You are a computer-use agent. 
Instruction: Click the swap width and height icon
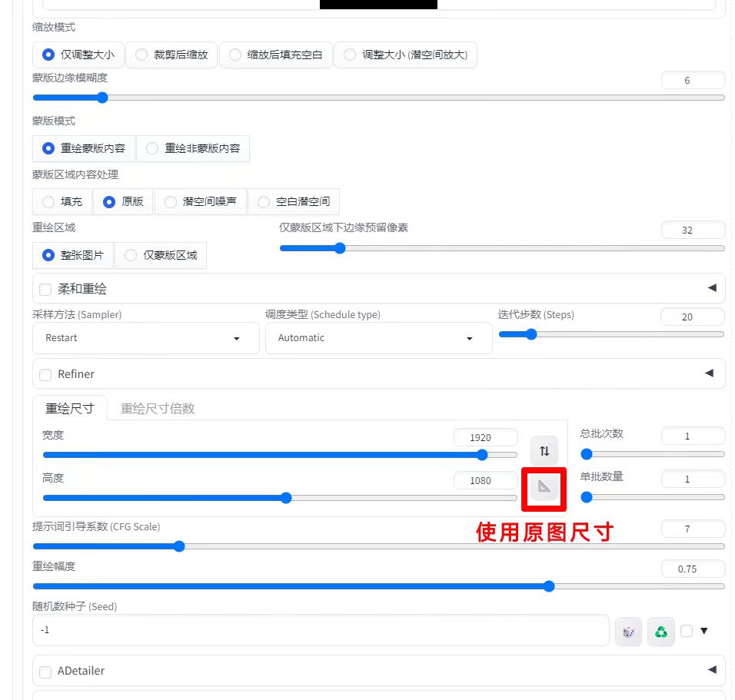coord(544,451)
